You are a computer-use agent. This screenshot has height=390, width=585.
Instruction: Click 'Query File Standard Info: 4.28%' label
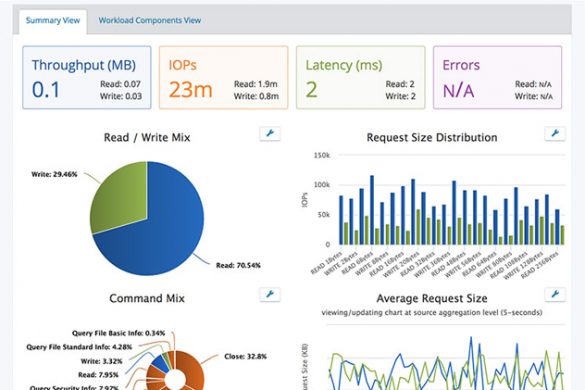(x=79, y=347)
